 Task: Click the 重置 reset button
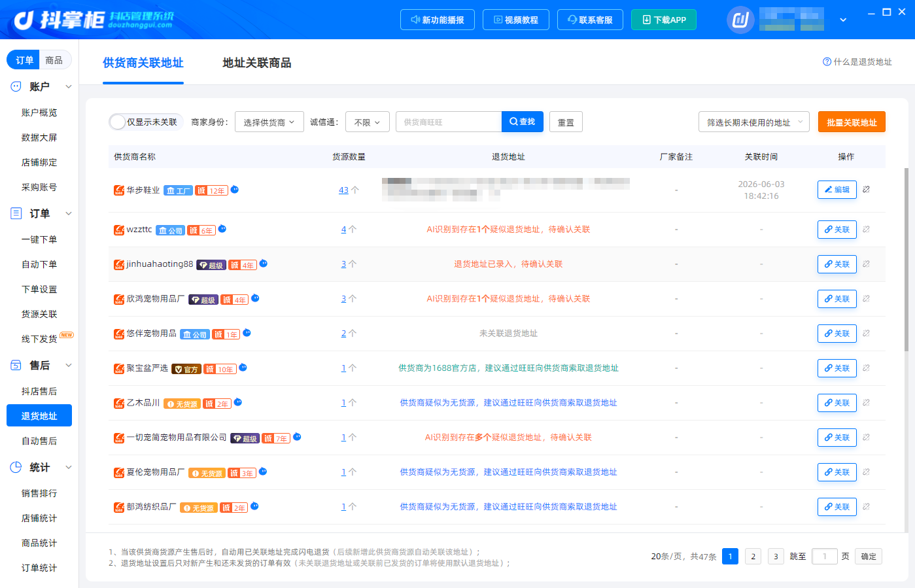(566, 122)
